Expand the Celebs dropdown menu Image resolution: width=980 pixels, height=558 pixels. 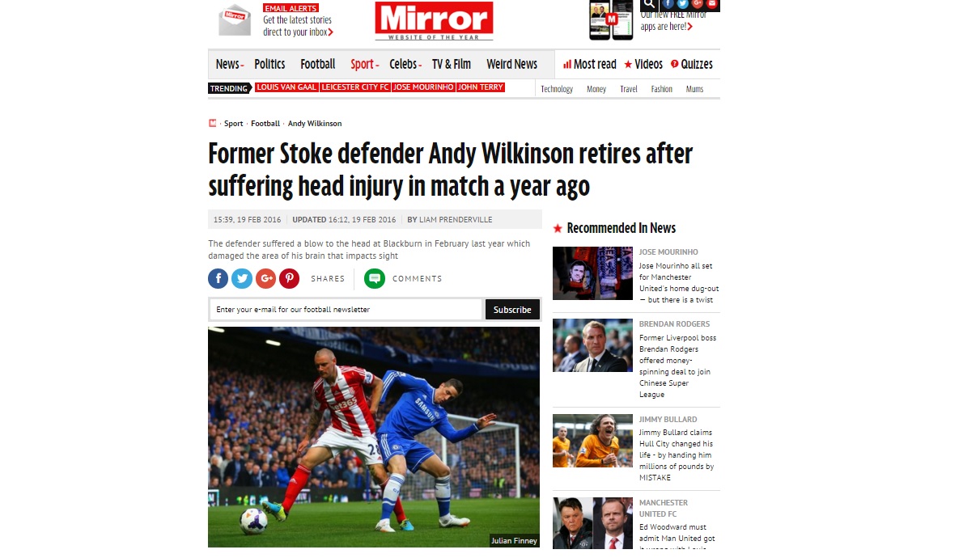[405, 65]
